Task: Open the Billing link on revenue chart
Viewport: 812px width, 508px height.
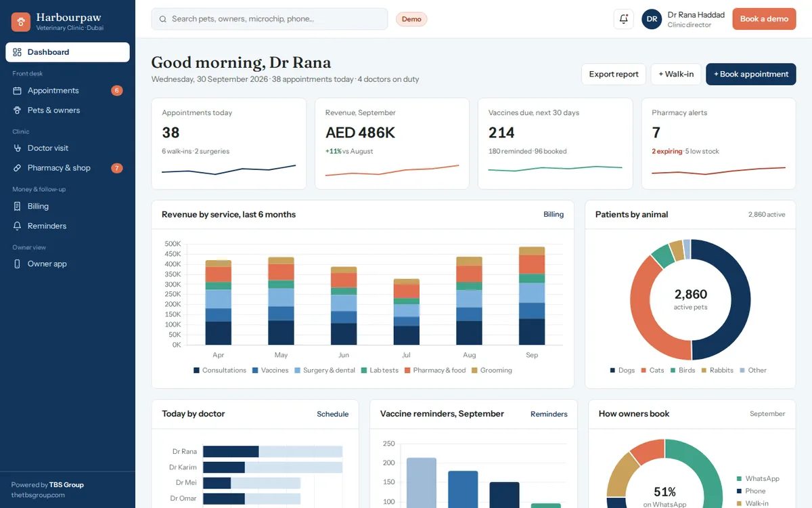Action: tap(554, 215)
